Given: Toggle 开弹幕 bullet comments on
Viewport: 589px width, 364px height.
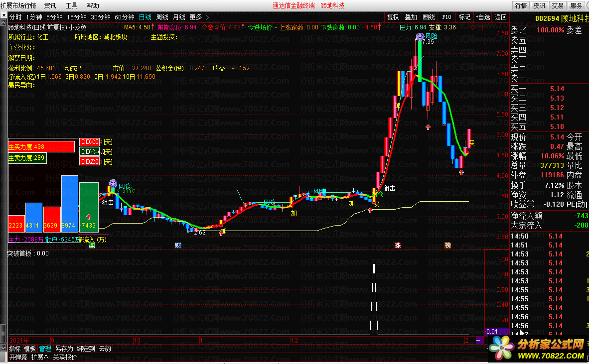Looking at the screenshot, I should [x=18, y=357].
